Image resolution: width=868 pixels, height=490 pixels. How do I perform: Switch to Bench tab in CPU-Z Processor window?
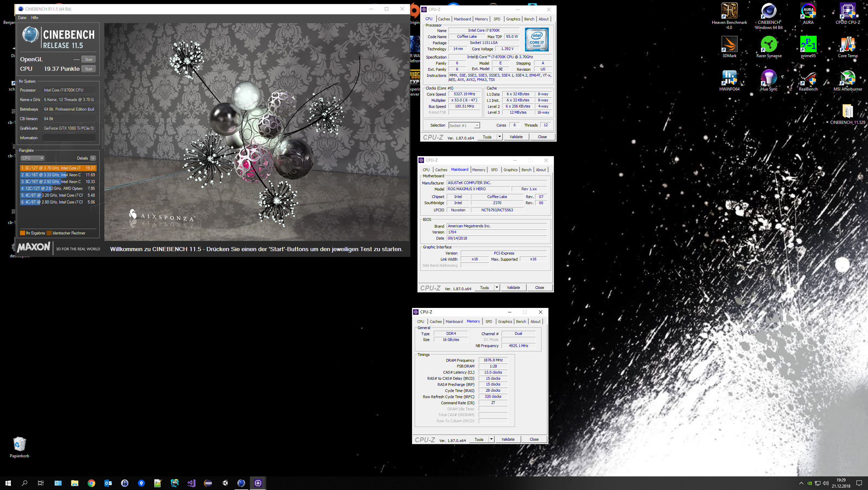[x=529, y=19]
